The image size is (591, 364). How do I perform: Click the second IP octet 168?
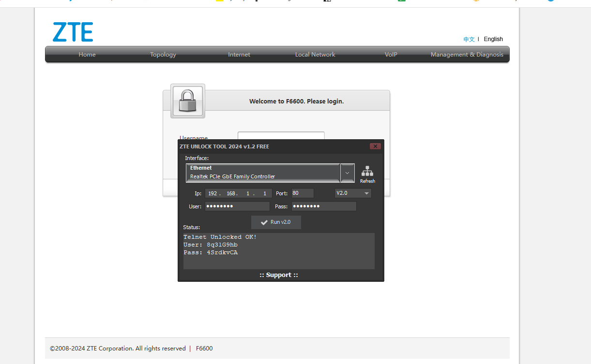[x=231, y=193]
